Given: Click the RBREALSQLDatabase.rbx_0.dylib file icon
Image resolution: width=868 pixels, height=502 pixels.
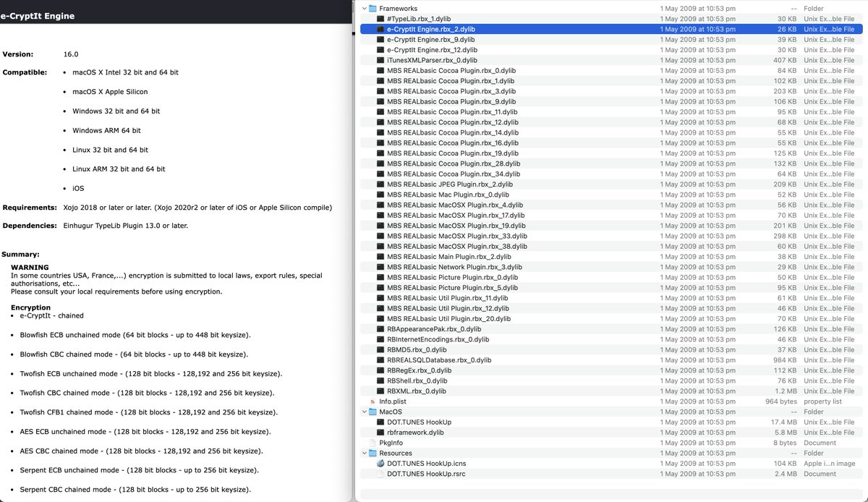Looking at the screenshot, I should pos(380,360).
